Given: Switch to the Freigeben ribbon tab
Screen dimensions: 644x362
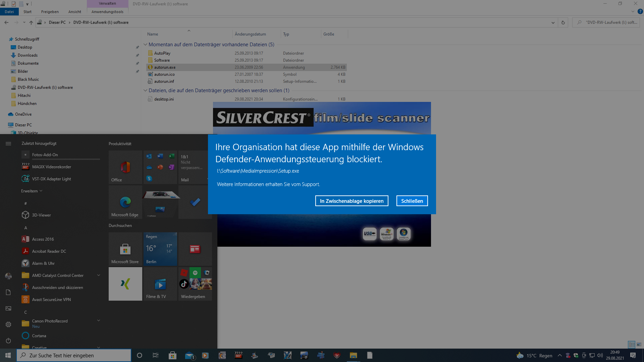Looking at the screenshot, I should pyautogui.click(x=50, y=12).
